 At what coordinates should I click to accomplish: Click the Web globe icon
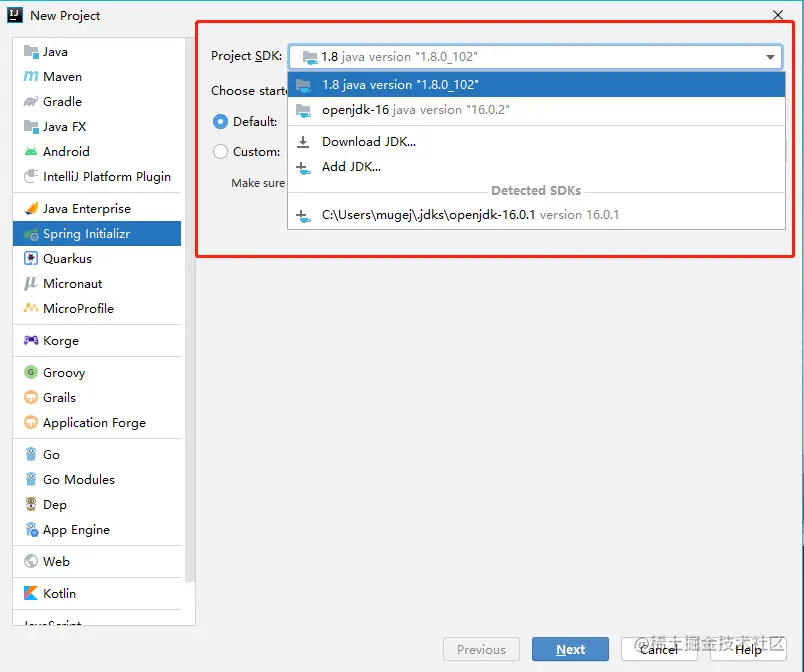pos(31,561)
